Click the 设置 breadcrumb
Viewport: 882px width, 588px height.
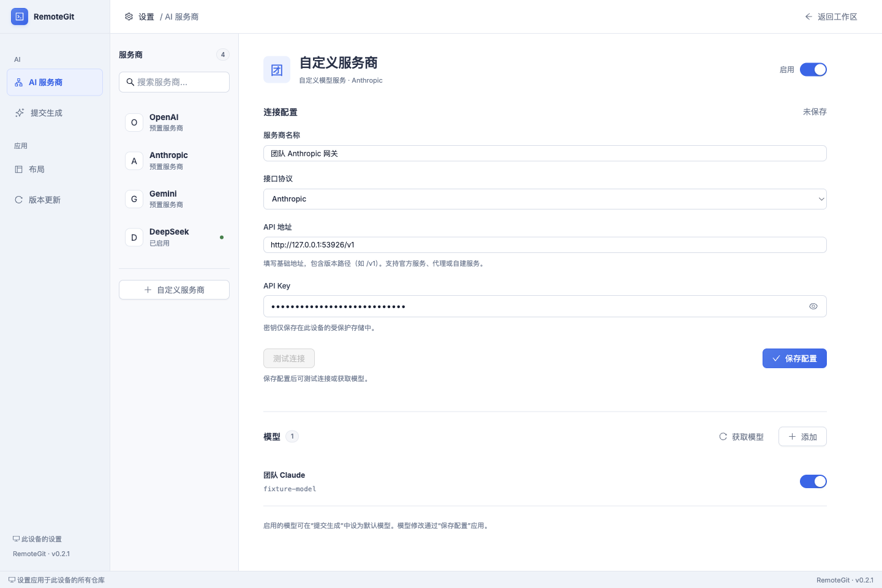click(146, 17)
